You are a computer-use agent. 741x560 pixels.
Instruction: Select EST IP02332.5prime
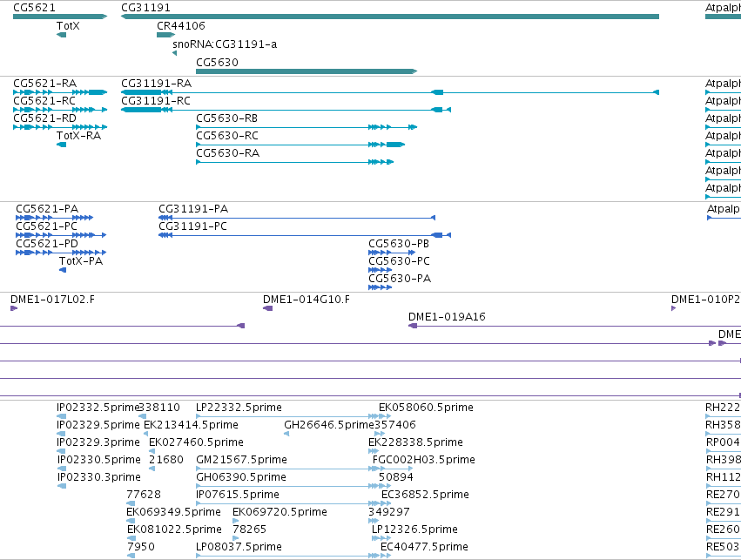(98, 408)
